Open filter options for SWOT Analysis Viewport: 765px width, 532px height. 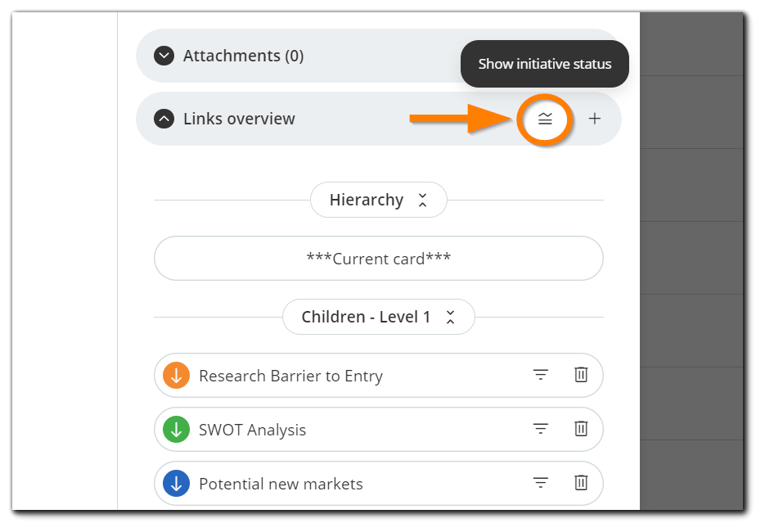coord(540,428)
